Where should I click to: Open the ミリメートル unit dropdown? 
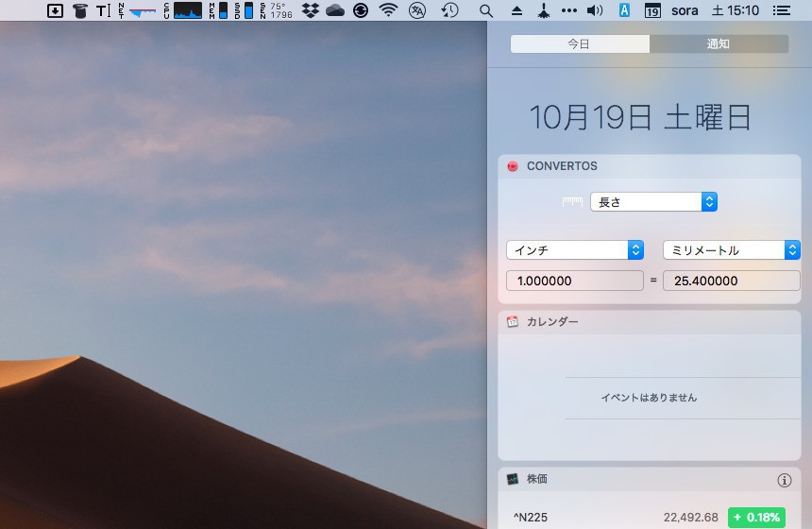(x=731, y=250)
